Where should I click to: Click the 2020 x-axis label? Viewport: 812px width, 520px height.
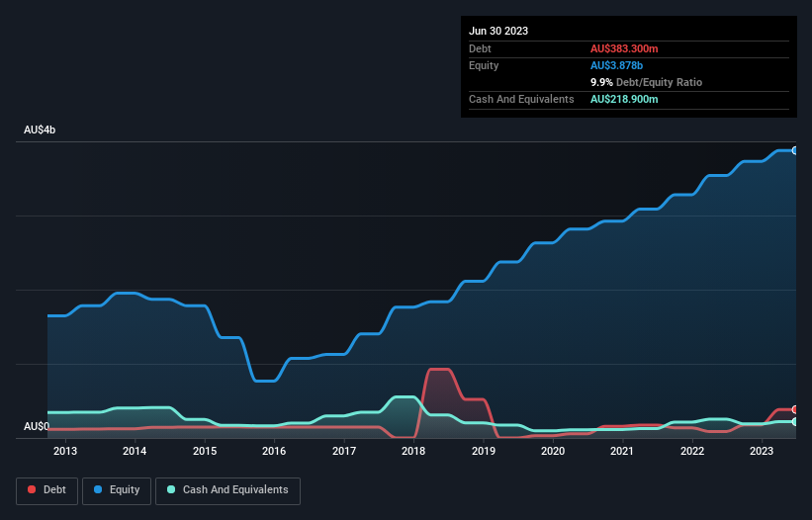coord(553,451)
